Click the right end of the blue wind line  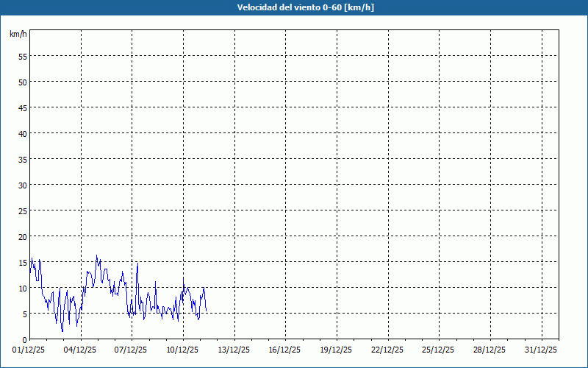point(207,310)
